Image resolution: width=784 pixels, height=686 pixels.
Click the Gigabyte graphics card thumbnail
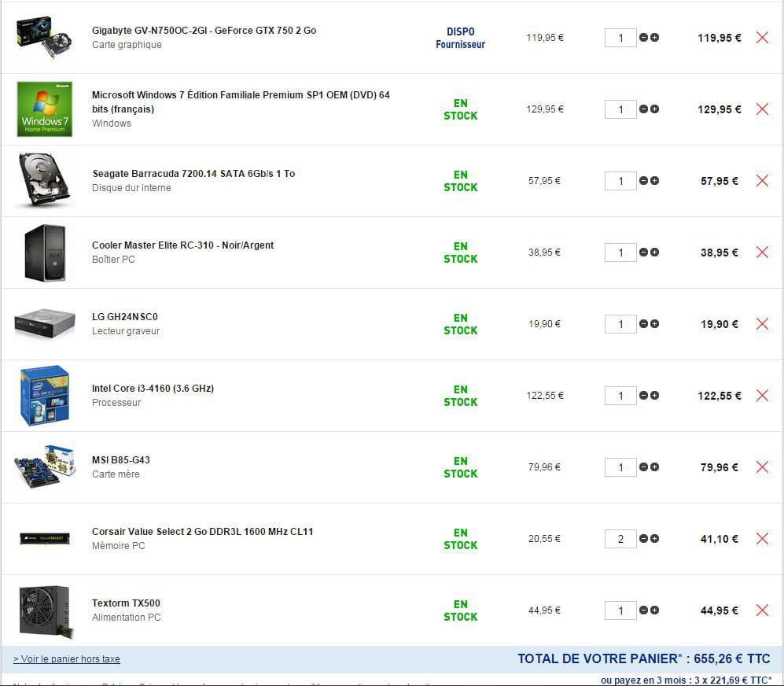pyautogui.click(x=45, y=38)
